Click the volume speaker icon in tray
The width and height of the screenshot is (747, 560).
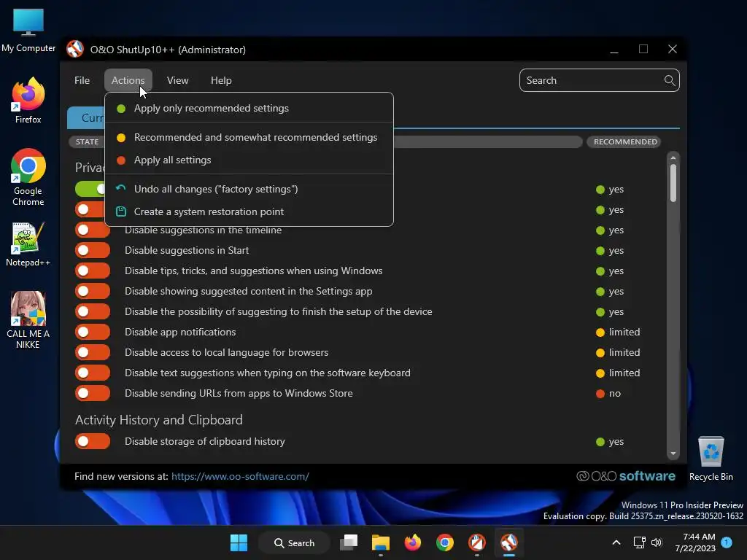657,542
